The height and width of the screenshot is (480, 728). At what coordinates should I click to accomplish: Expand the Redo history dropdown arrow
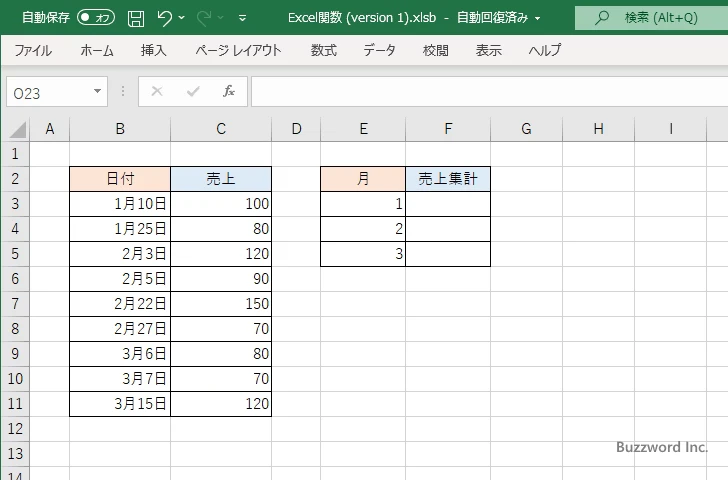point(221,18)
